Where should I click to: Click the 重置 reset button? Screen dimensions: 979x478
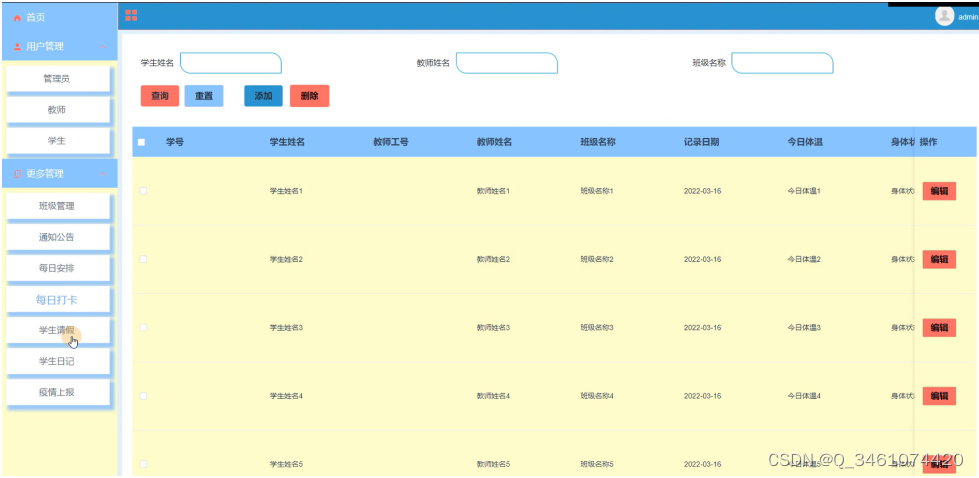tap(204, 96)
